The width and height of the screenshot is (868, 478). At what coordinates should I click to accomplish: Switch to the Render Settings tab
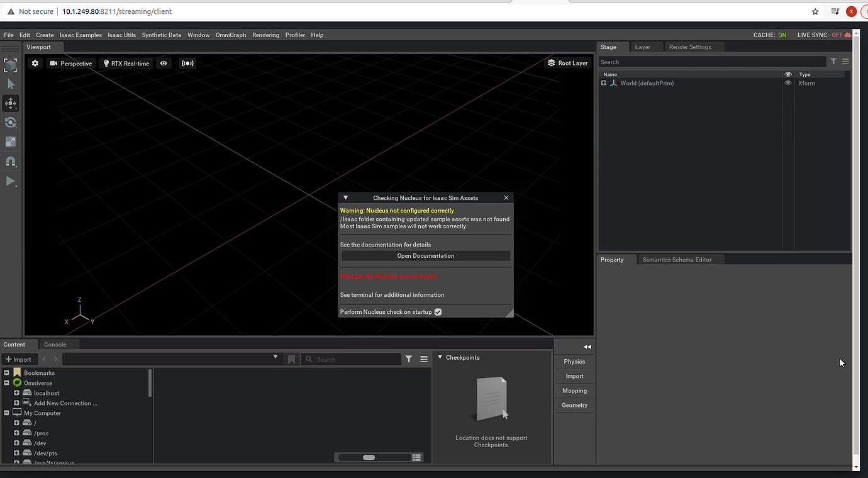point(690,47)
